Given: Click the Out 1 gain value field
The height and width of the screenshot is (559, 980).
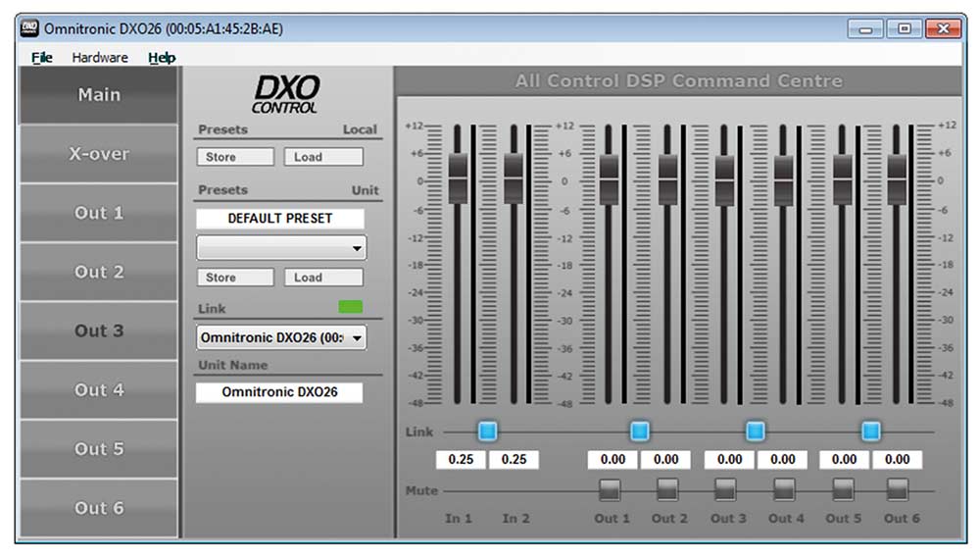Looking at the screenshot, I should pyautogui.click(x=612, y=460).
